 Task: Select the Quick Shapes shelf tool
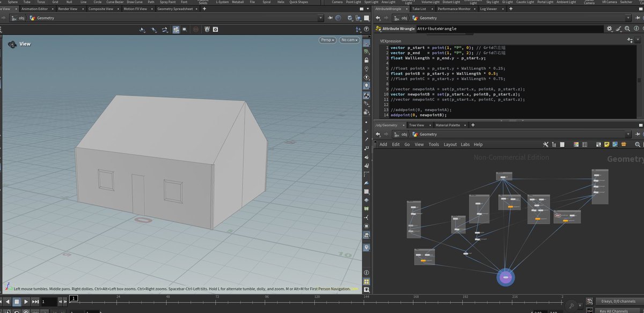[298, 2]
